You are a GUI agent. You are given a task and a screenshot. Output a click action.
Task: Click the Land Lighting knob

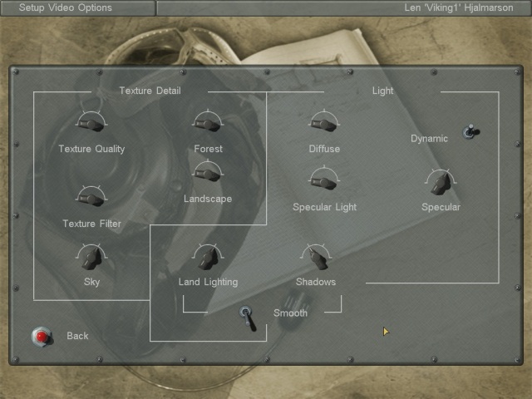click(207, 258)
